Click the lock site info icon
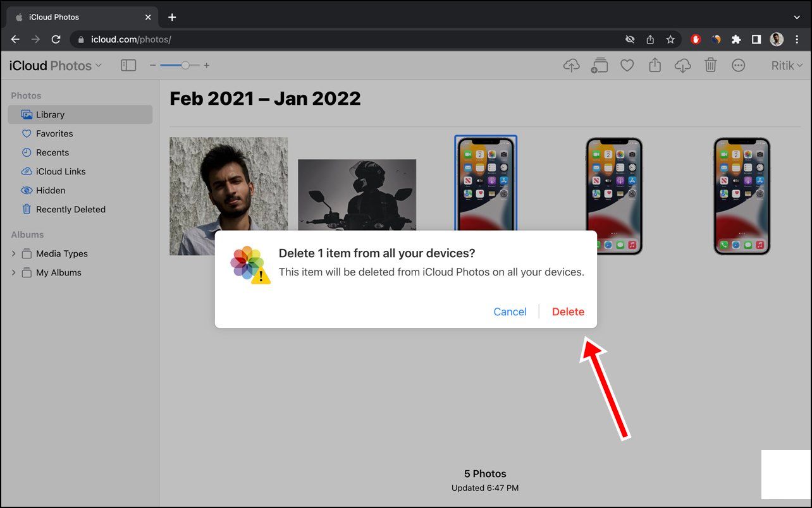This screenshot has width=812, height=508. pos(80,39)
